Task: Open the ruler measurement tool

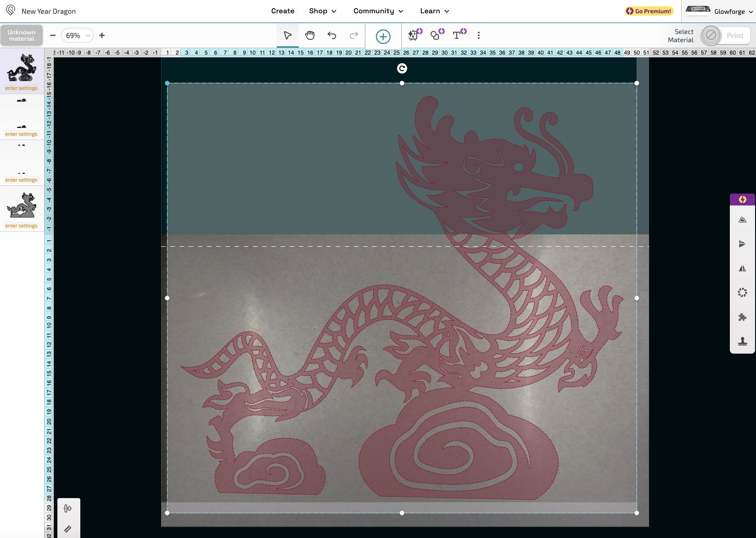Action: 68,528
